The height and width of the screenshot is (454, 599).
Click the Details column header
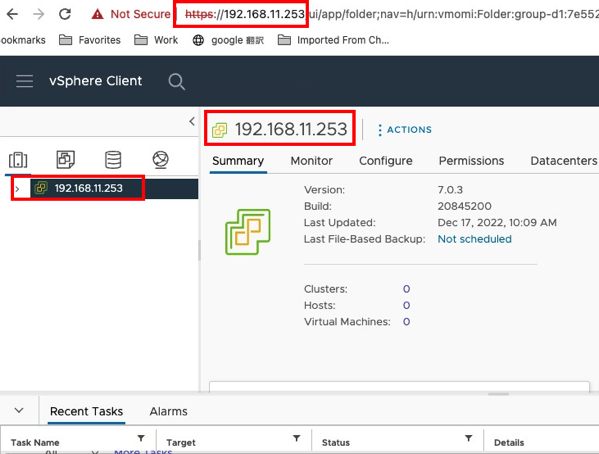pyautogui.click(x=509, y=443)
